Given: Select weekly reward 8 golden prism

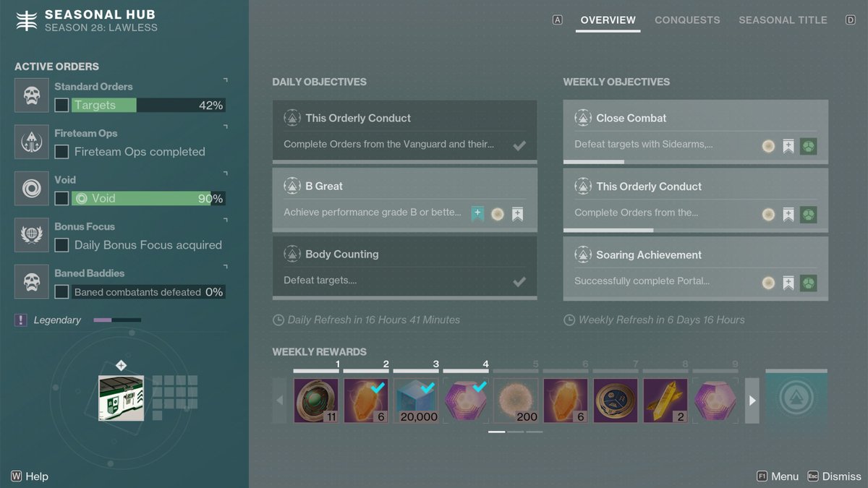Looking at the screenshot, I should click(x=665, y=401).
